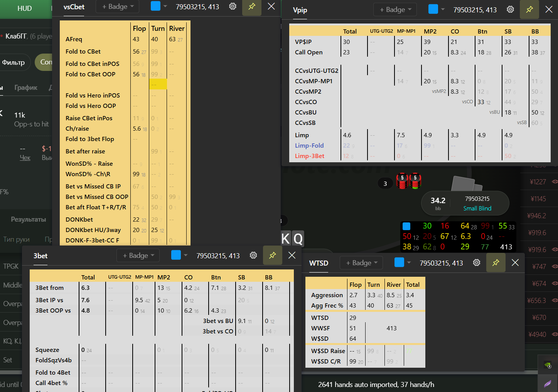
Task: Select the 3bet popup title tab
Action: click(x=40, y=256)
